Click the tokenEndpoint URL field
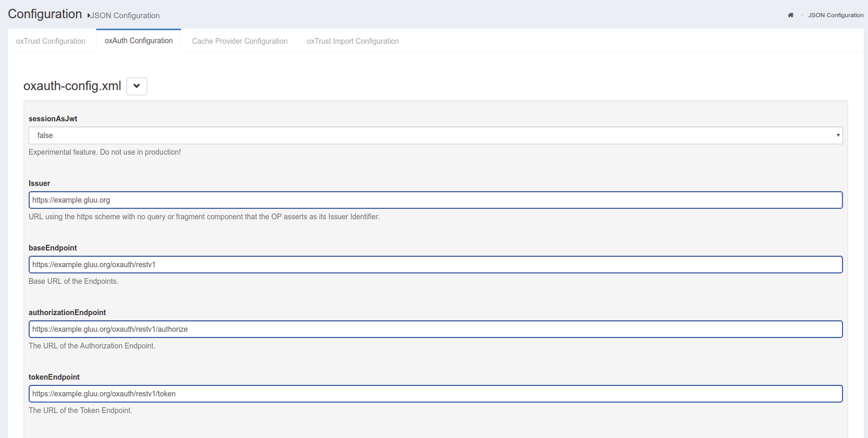The width and height of the screenshot is (868, 438). pyautogui.click(x=435, y=394)
